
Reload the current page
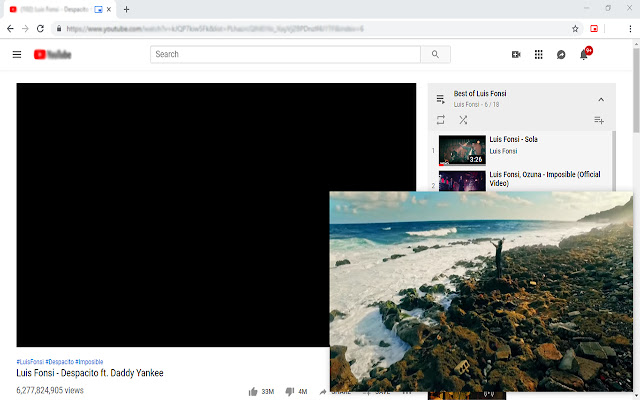[40, 29]
